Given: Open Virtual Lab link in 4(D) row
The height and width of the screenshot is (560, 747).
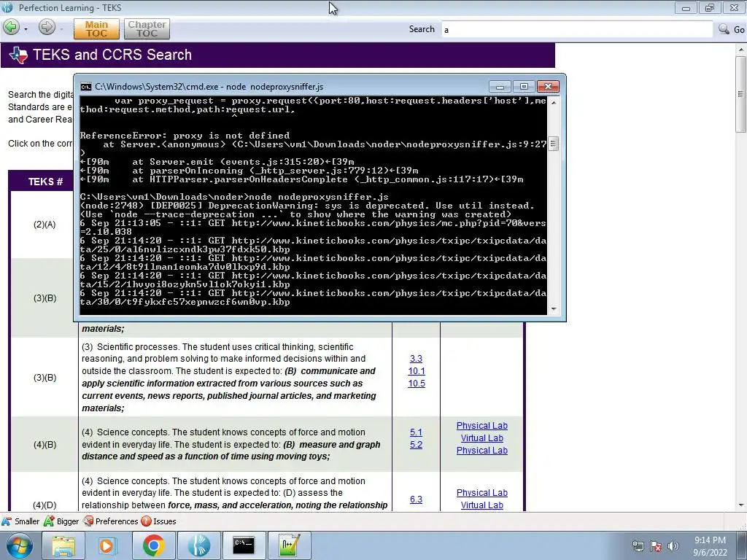Looking at the screenshot, I should (x=481, y=505).
